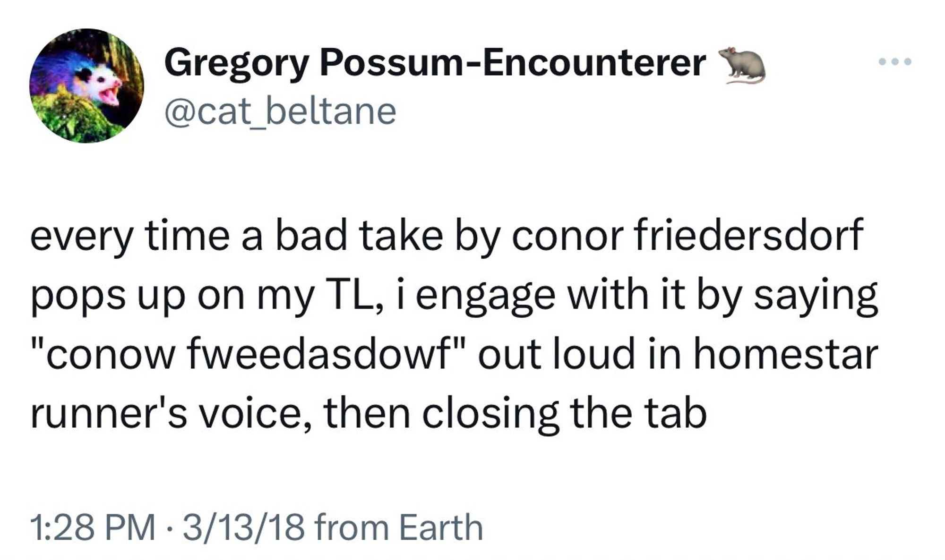Screen dimensions: 945x560
Task: Click the 3/13/18 date
Action: click(243, 527)
